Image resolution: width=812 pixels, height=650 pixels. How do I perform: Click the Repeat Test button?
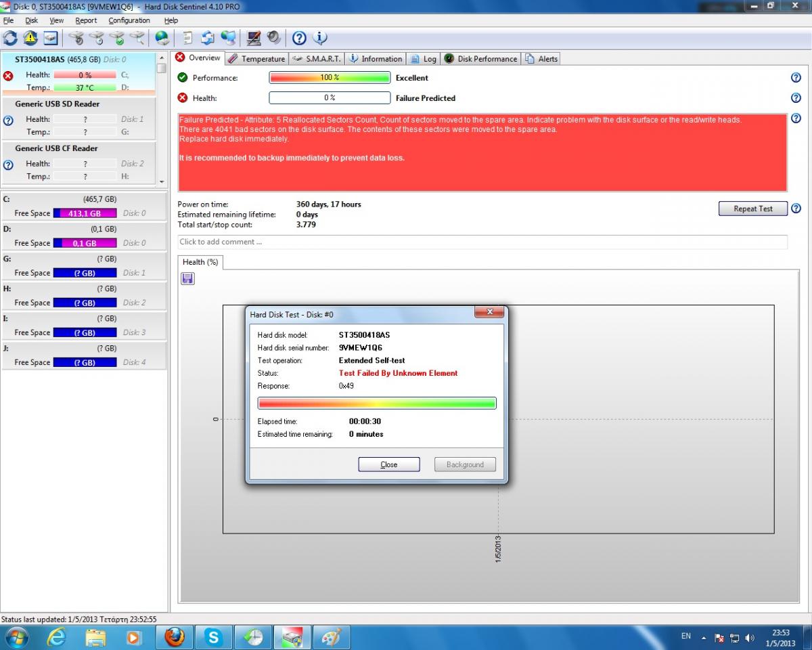coord(752,209)
